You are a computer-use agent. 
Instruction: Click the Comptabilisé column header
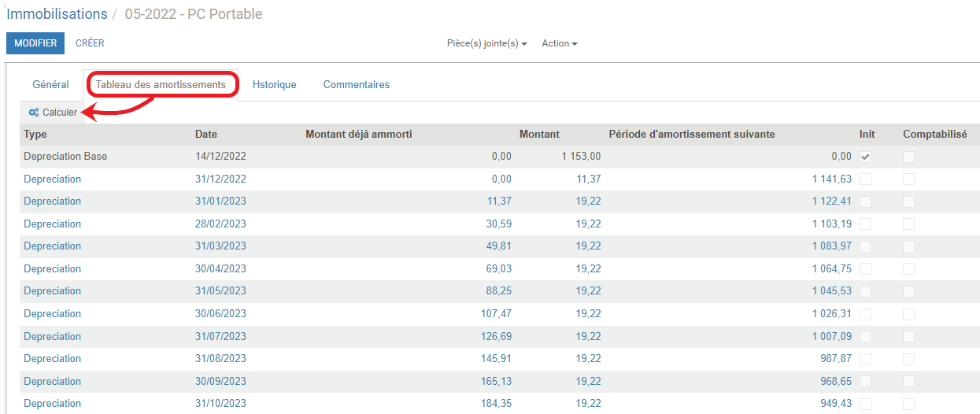935,135
